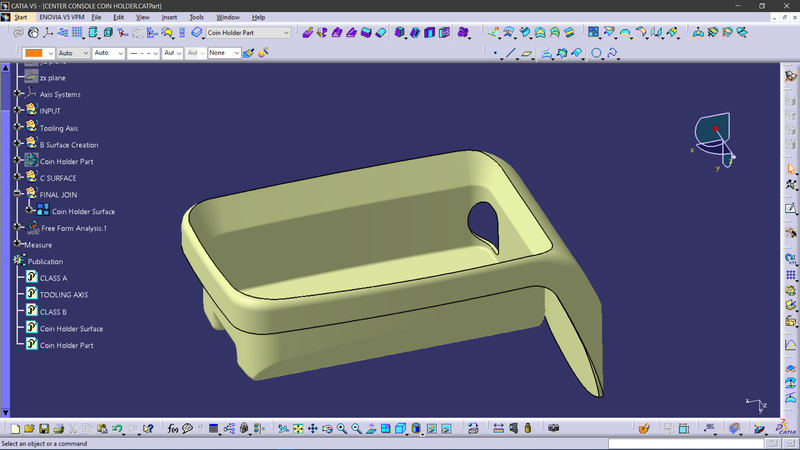
Task: Click the Formula f(x) icon
Action: click(172, 429)
